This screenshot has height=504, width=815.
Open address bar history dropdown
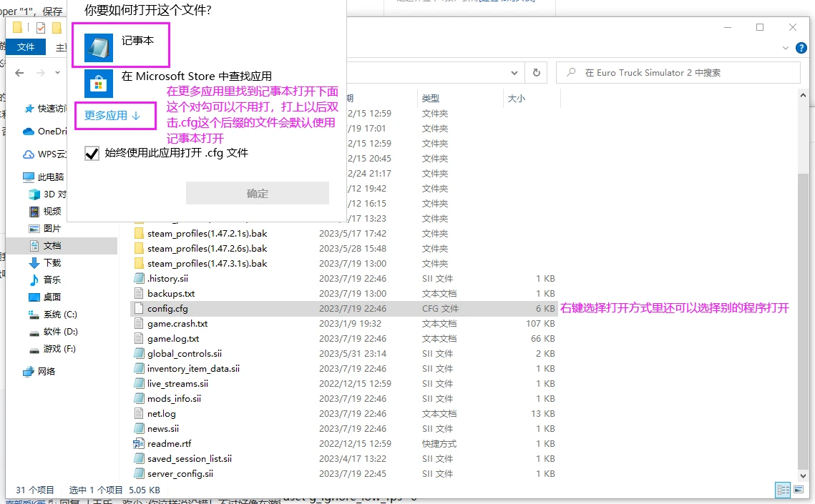514,73
